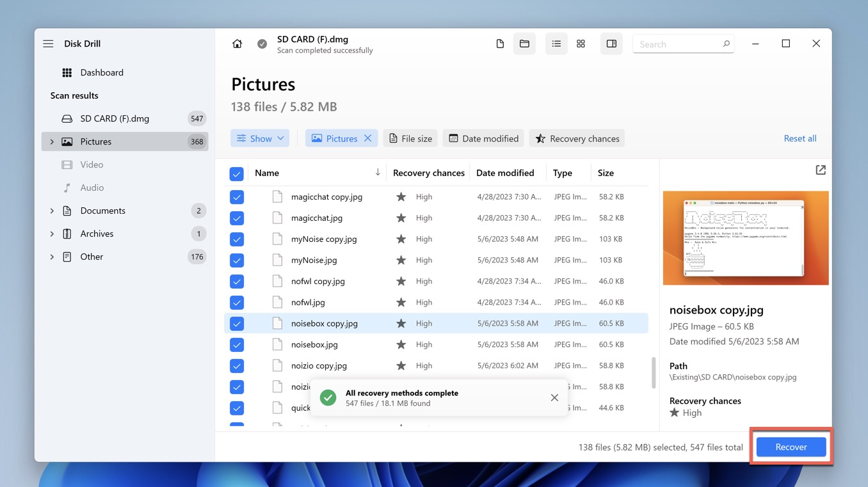Toggle the select-all checkbox in header
This screenshot has height=487, width=868.
237,173
